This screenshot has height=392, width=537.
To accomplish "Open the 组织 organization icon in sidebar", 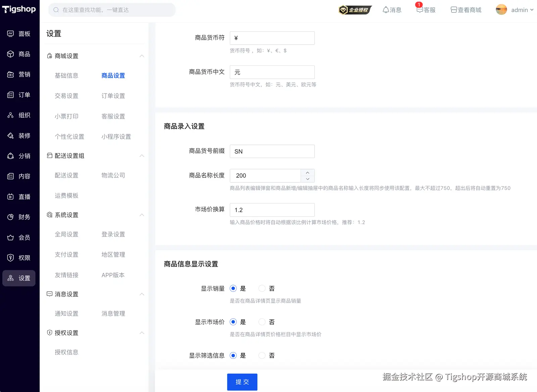I will [10, 115].
